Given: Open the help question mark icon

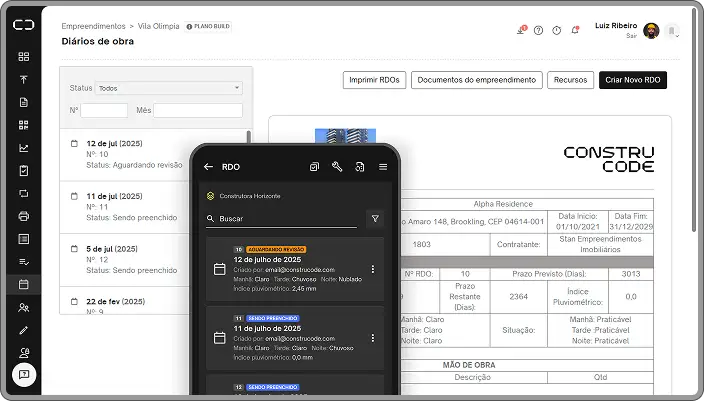Looking at the screenshot, I should [538, 30].
